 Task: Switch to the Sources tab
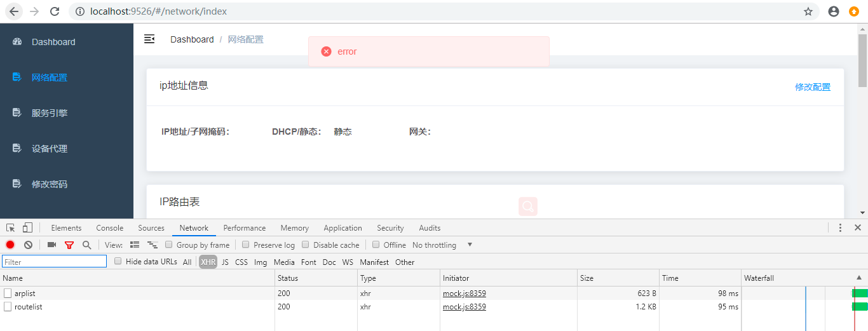click(151, 228)
